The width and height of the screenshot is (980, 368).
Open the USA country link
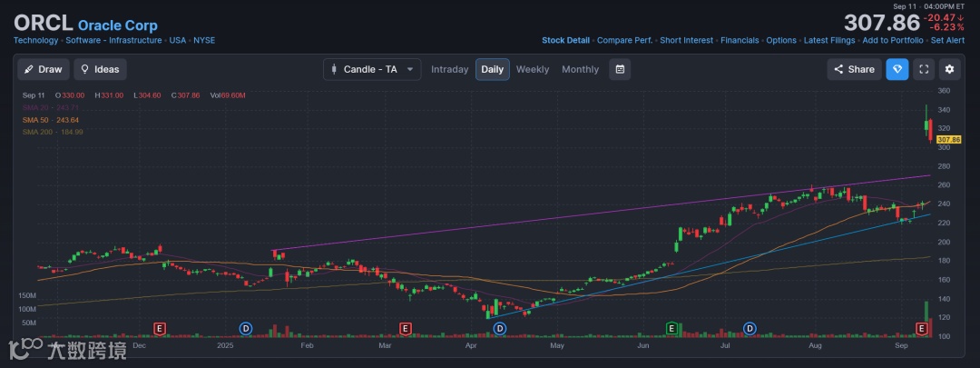(x=178, y=40)
